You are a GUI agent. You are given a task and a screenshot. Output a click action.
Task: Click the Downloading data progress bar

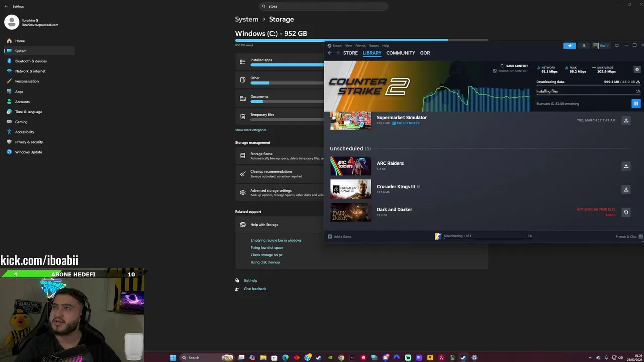point(588,85)
